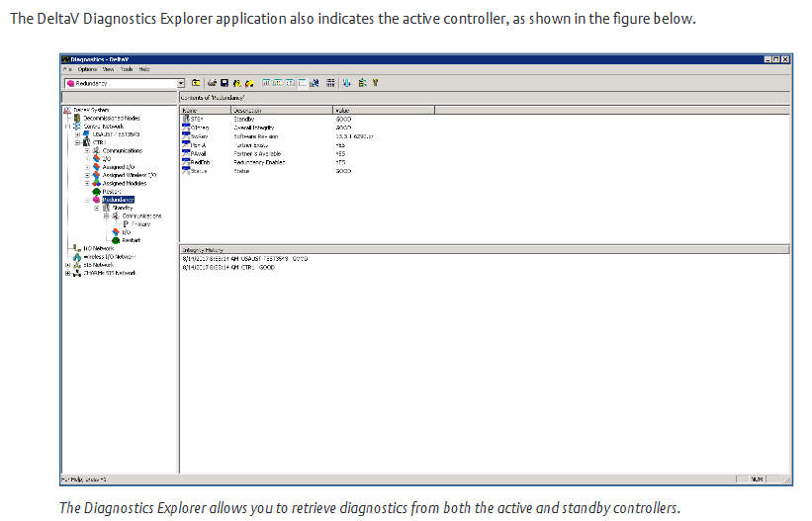Click the PAvail parameter icon
This screenshot has width=812, height=521.
coord(186,153)
